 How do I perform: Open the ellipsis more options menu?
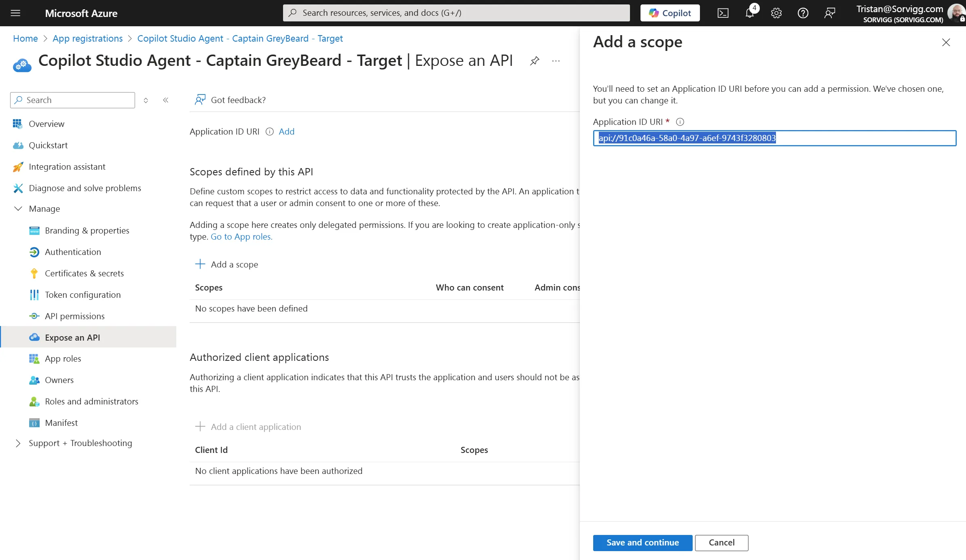click(x=556, y=61)
